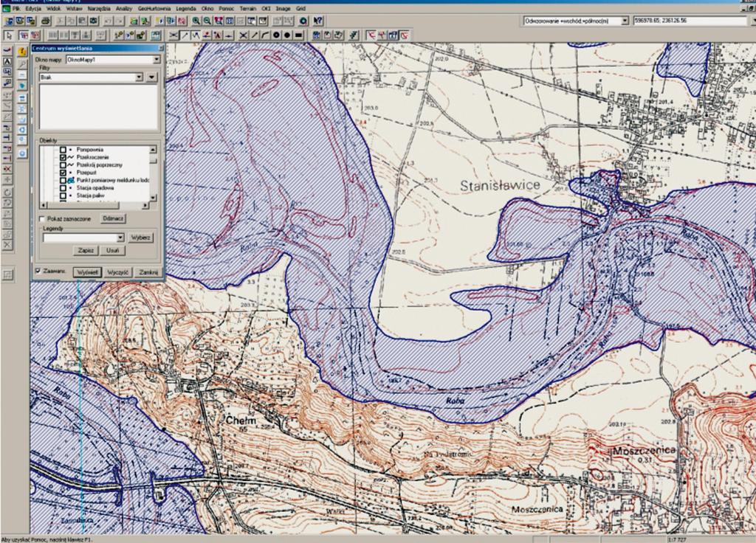Open the Edycja menu

pyautogui.click(x=33, y=9)
